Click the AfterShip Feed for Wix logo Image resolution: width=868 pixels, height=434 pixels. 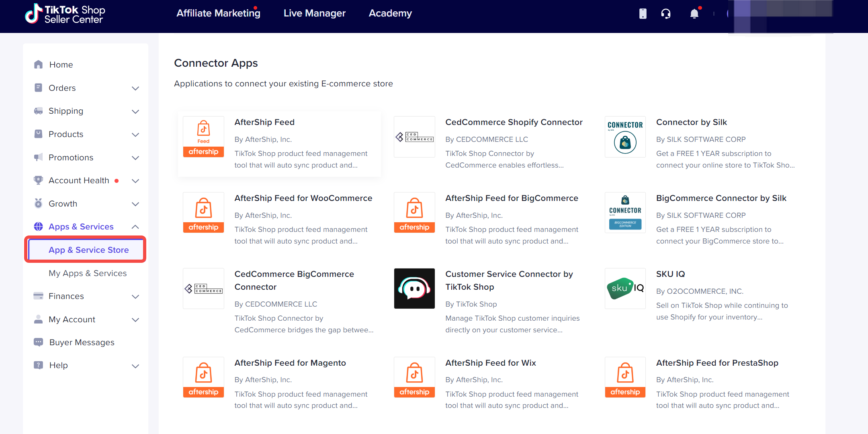point(414,377)
